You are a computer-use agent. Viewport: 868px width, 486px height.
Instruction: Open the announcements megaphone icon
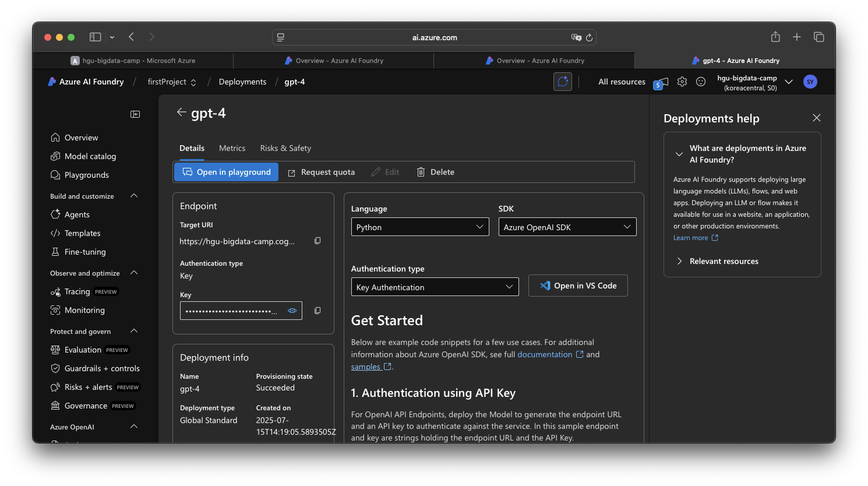coord(662,83)
